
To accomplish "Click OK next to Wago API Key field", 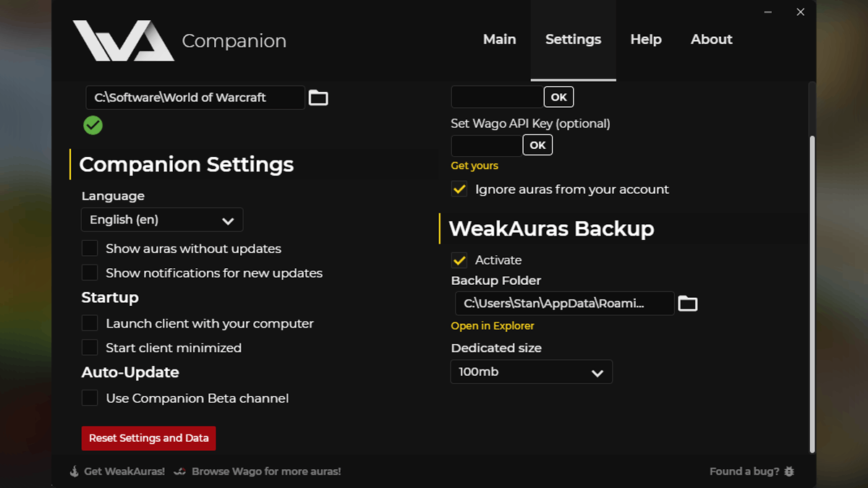I will [x=537, y=145].
